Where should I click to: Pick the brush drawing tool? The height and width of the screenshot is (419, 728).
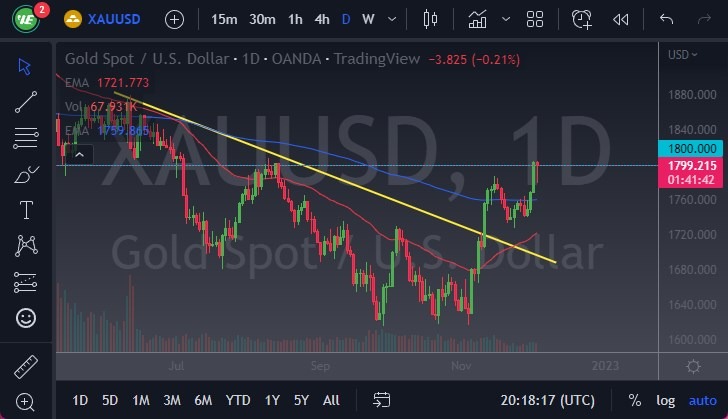pos(26,174)
